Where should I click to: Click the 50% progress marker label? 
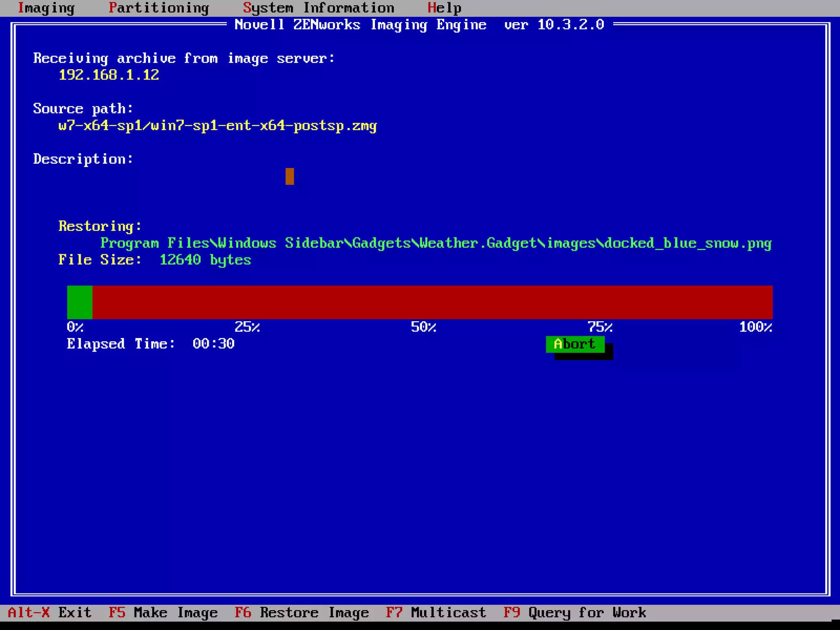tap(423, 327)
